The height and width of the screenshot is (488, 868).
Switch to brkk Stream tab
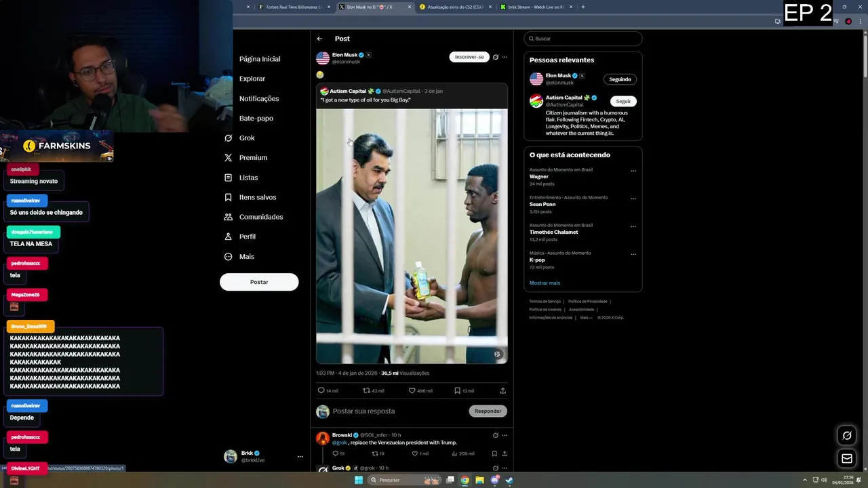pos(536,7)
